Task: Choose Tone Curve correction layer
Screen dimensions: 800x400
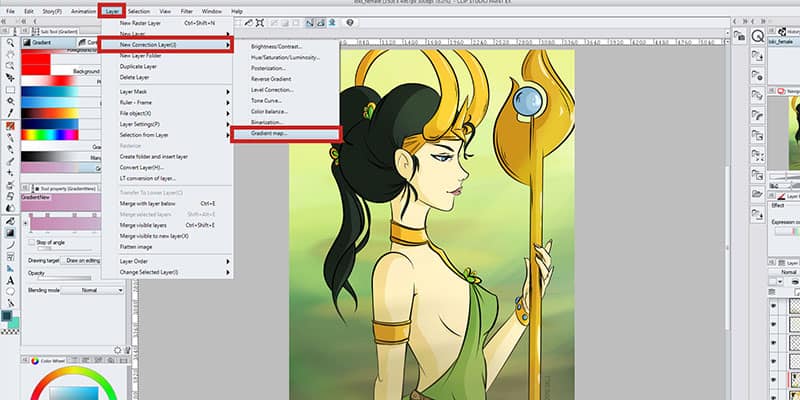Action: point(286,101)
